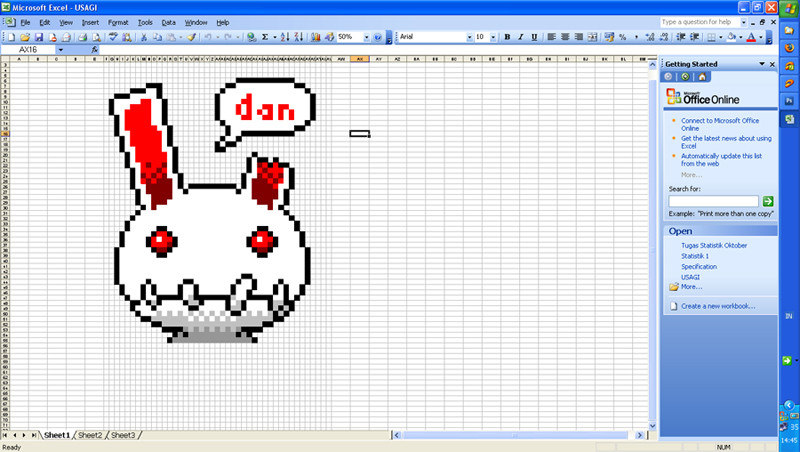Image resolution: width=800 pixels, height=452 pixels.
Task: Open a file with the Open folder icon
Action: pos(24,37)
